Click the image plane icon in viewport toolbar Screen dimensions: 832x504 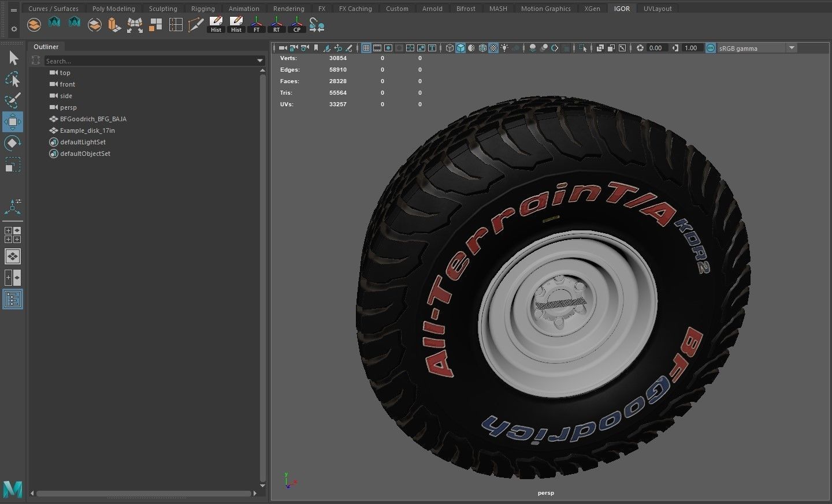point(326,48)
